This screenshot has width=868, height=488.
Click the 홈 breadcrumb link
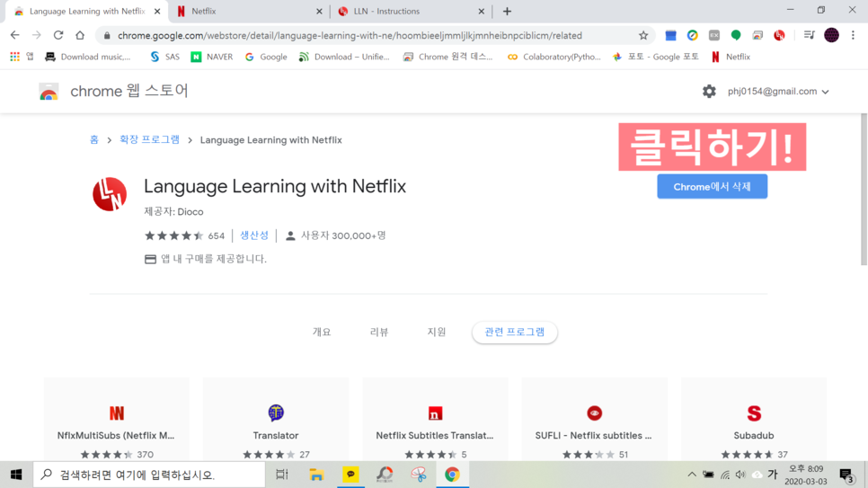point(94,140)
